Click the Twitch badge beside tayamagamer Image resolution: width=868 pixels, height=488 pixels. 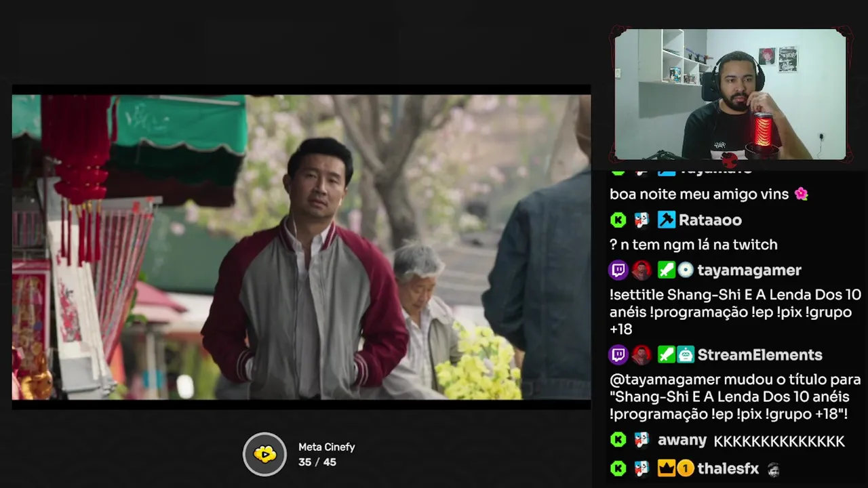pos(618,270)
